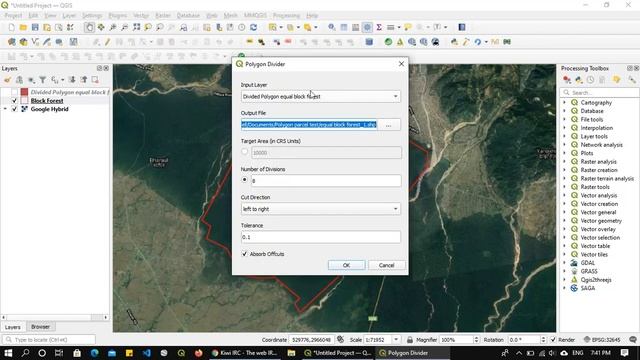The width and height of the screenshot is (640, 360).
Task: Create a new project with the blank page icon
Action: point(11,27)
